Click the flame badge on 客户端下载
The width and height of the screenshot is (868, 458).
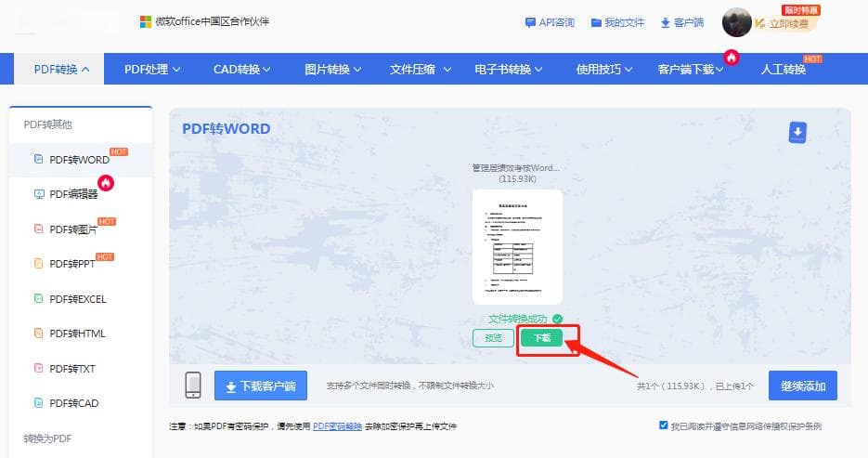click(732, 57)
